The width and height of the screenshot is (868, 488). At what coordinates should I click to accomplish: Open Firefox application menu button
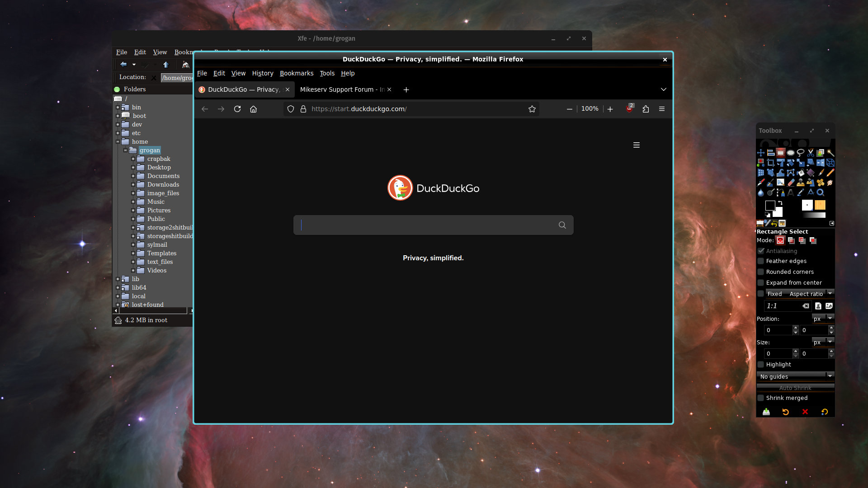click(662, 109)
